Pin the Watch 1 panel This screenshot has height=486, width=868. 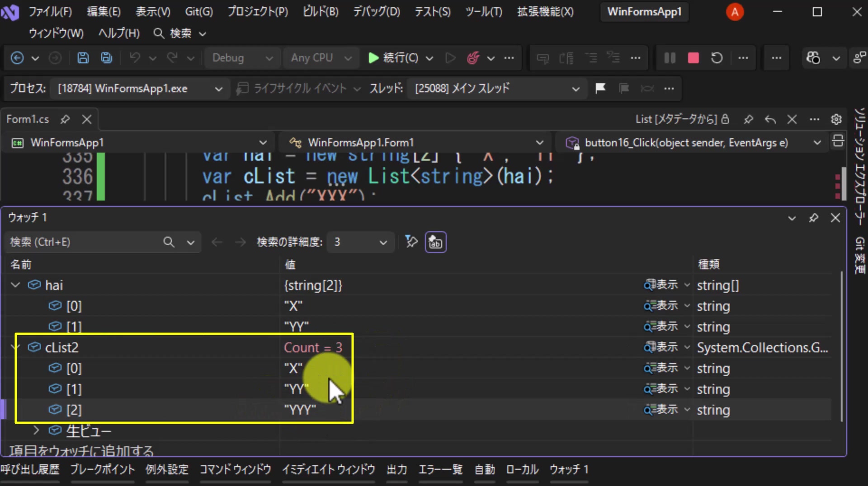813,218
